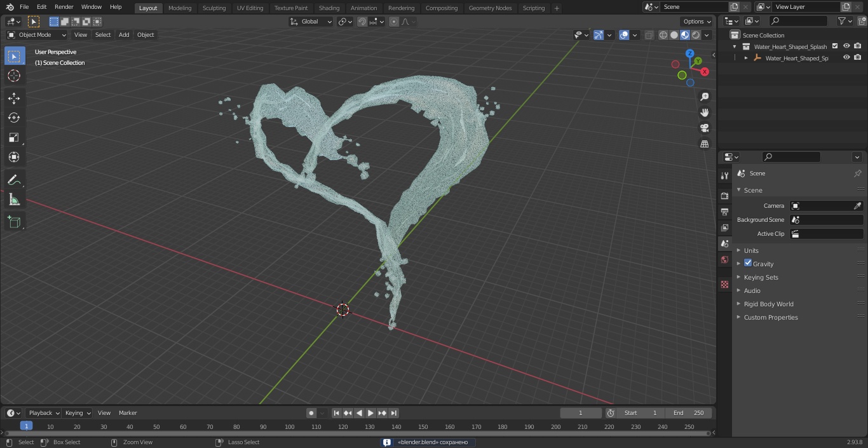Open the Keying popover in timeline
Viewport: 868px width, 448px height.
click(78, 413)
